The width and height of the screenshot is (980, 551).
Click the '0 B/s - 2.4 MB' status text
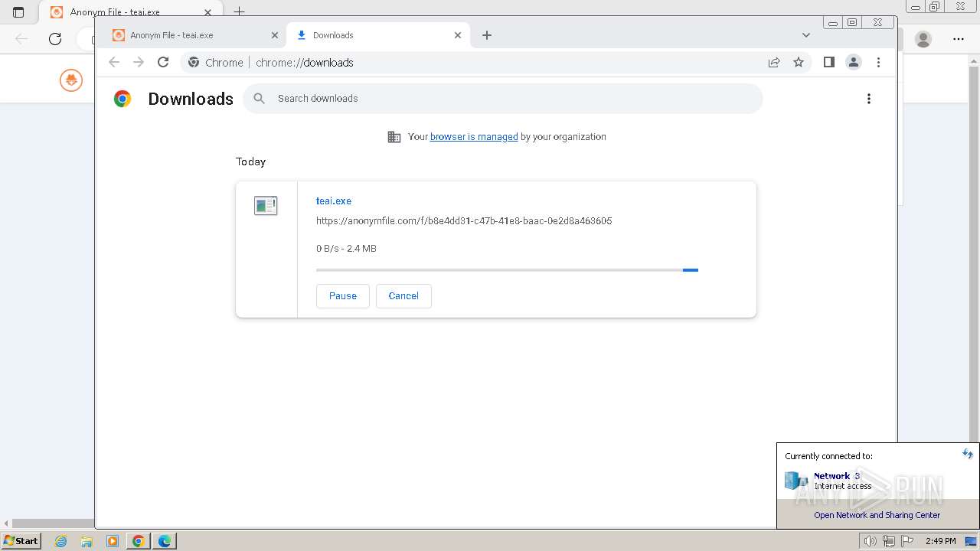[x=346, y=249]
